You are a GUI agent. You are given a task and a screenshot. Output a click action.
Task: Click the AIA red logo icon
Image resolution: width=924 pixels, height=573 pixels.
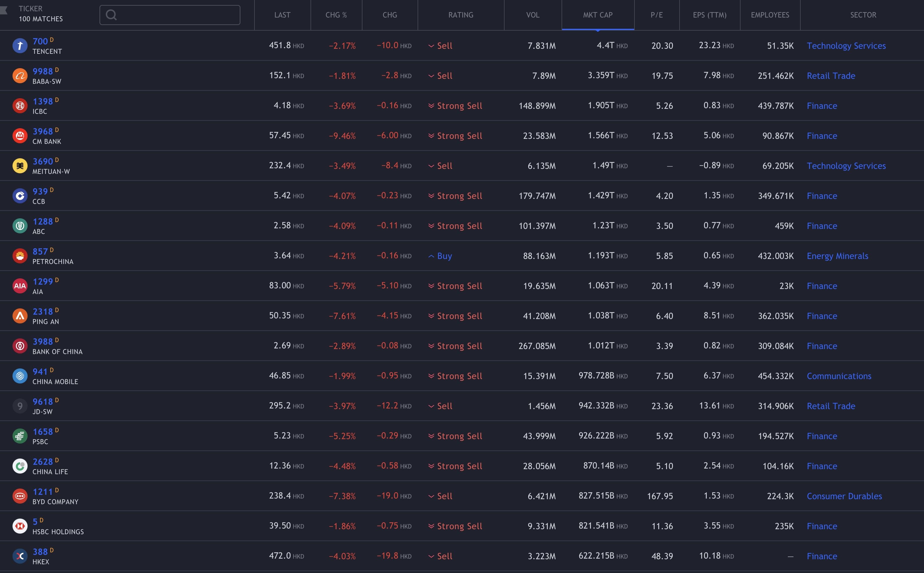[x=20, y=286]
